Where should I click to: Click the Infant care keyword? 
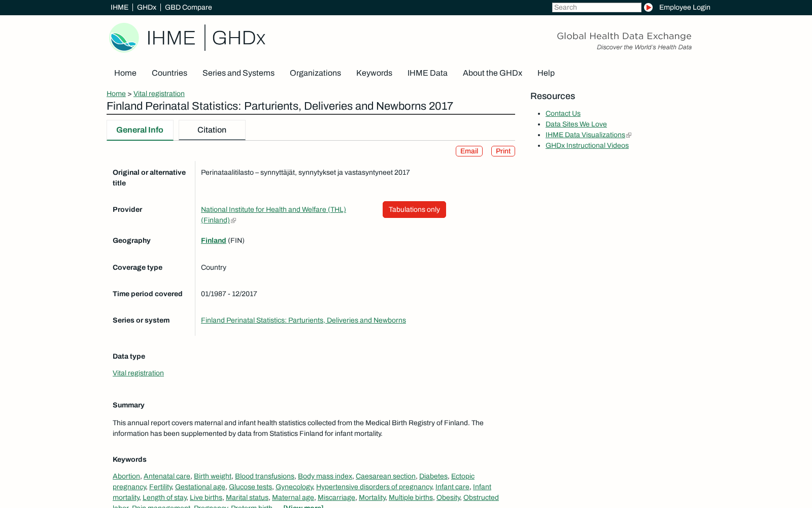click(x=452, y=487)
